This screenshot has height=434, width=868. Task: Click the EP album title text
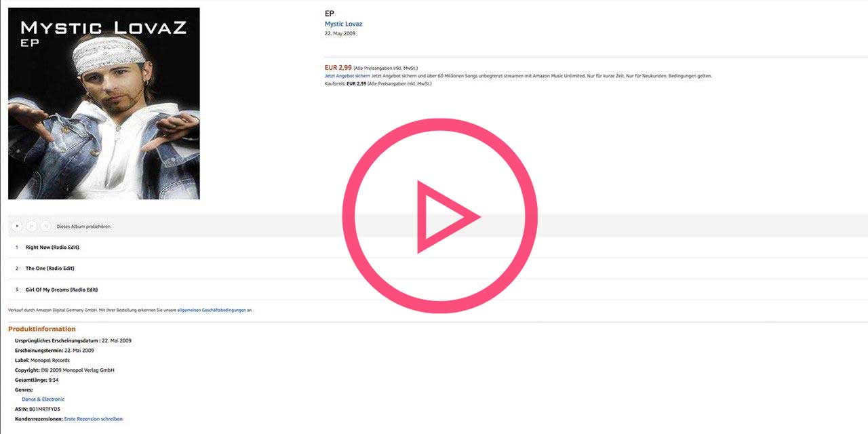[330, 13]
